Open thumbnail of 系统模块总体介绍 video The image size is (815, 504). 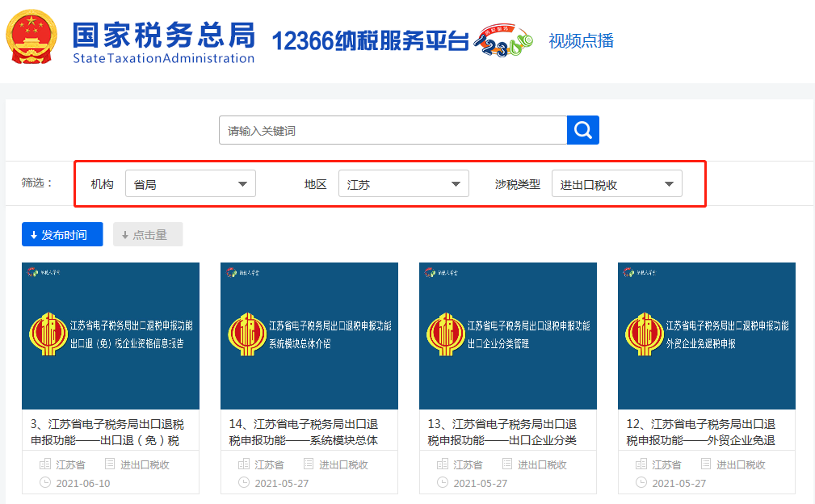click(x=309, y=336)
